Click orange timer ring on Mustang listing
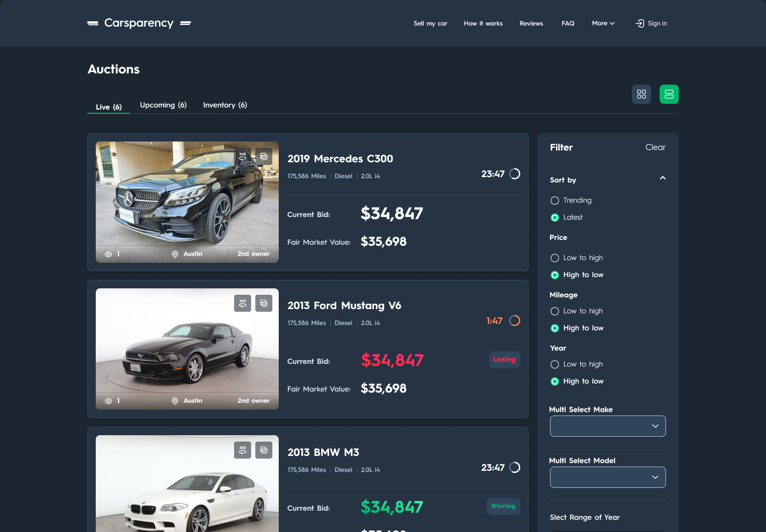The image size is (766, 532). 515,321
